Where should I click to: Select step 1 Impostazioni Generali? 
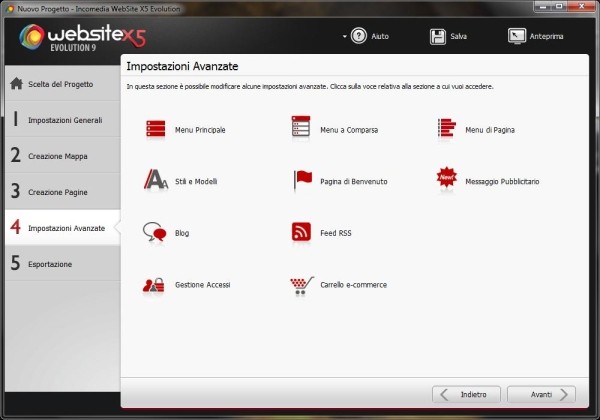pyautogui.click(x=60, y=120)
